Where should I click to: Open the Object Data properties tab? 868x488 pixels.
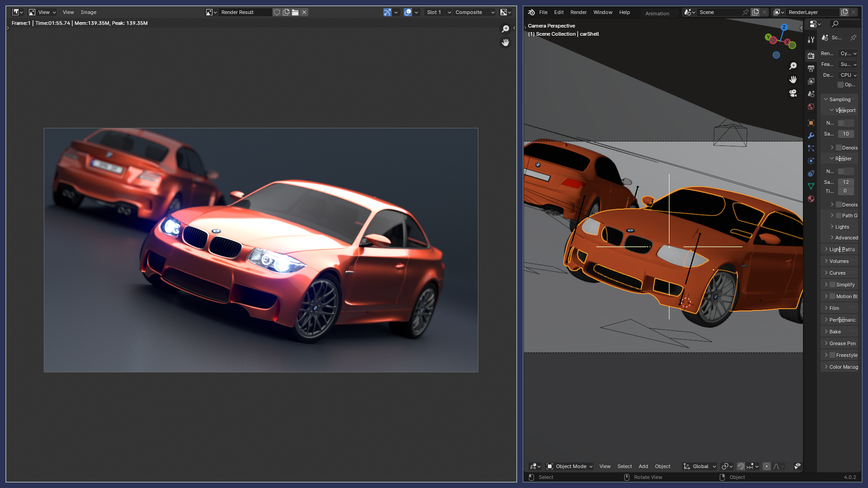[811, 186]
